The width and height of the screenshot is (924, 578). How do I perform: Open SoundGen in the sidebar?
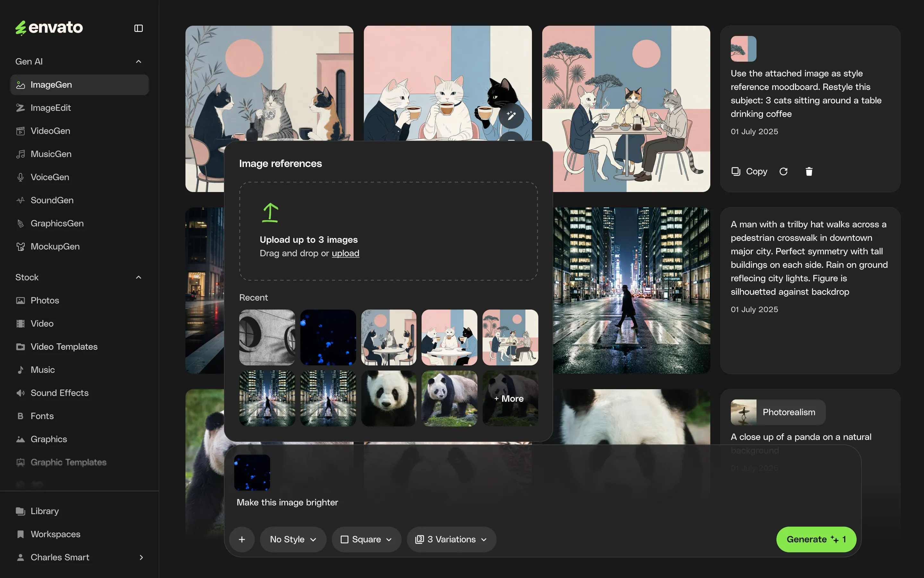pyautogui.click(x=80, y=200)
